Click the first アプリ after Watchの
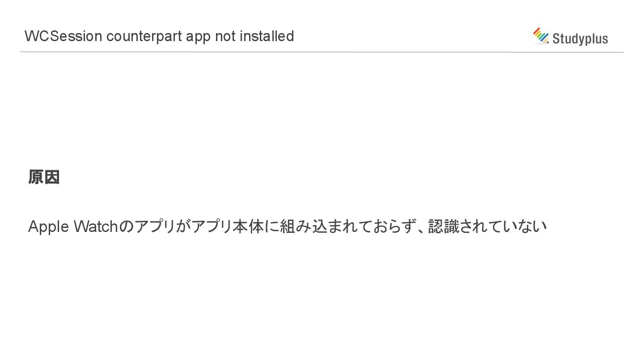The width and height of the screenshot is (644, 362). pyautogui.click(x=155, y=227)
